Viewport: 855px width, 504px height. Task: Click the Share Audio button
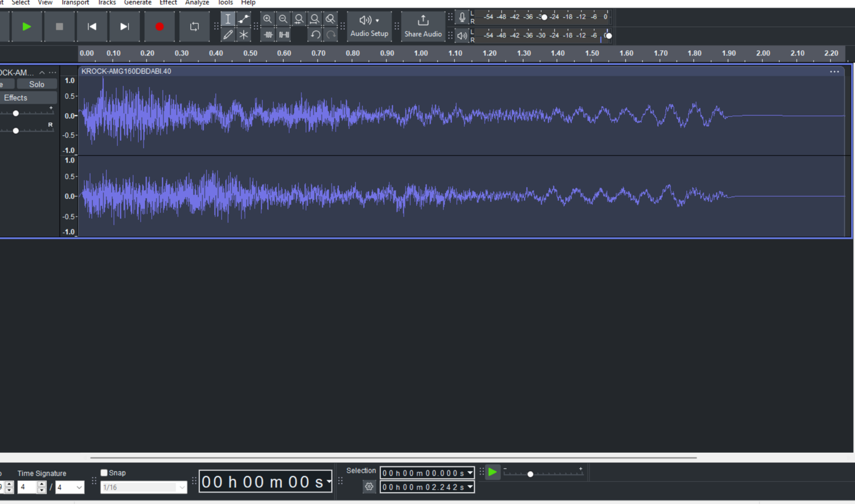point(423,26)
